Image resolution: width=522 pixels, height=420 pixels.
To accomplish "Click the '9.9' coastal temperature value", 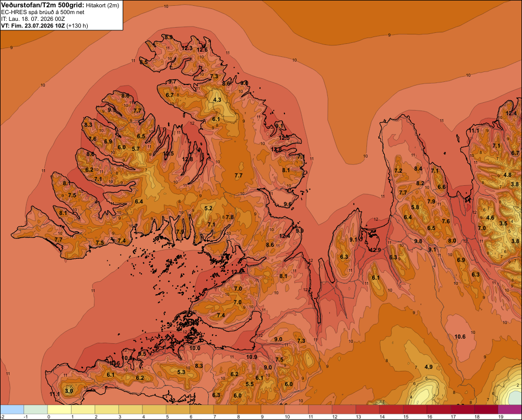I will coord(300,231).
